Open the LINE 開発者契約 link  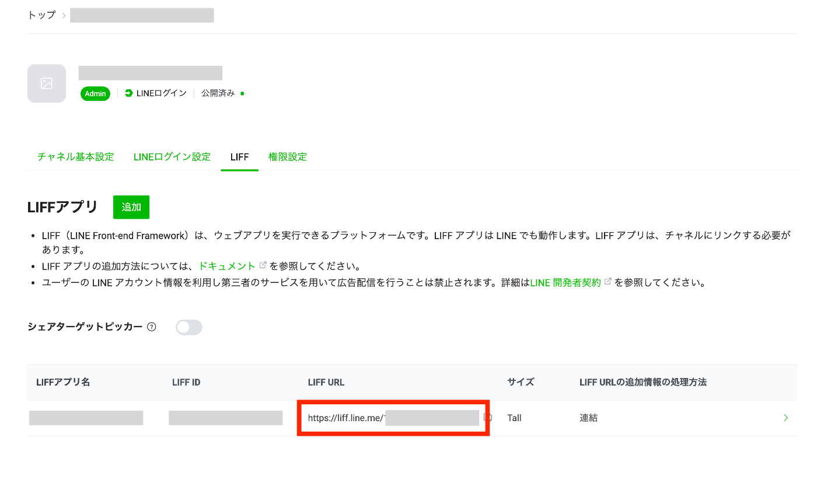tap(565, 283)
